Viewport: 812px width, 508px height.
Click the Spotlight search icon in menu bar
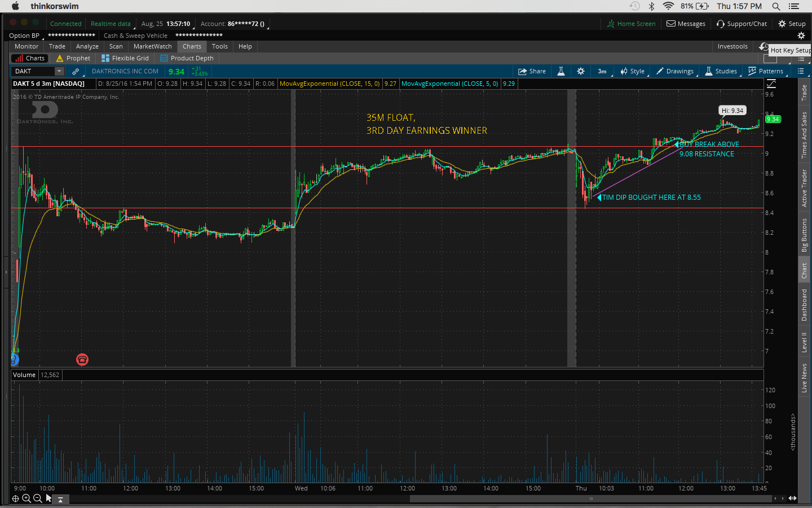point(776,6)
